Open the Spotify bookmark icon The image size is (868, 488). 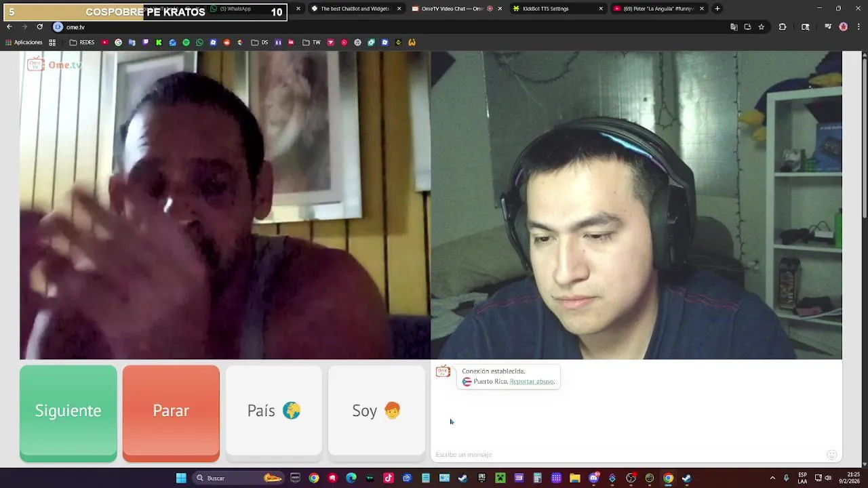click(186, 42)
